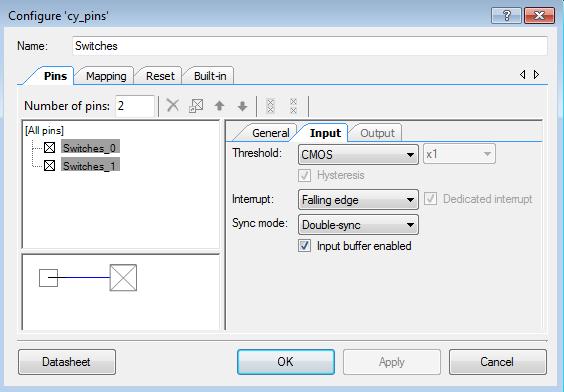Move pin down with the down arrow
Image resolution: width=564 pixels, height=392 pixels.
point(243,106)
